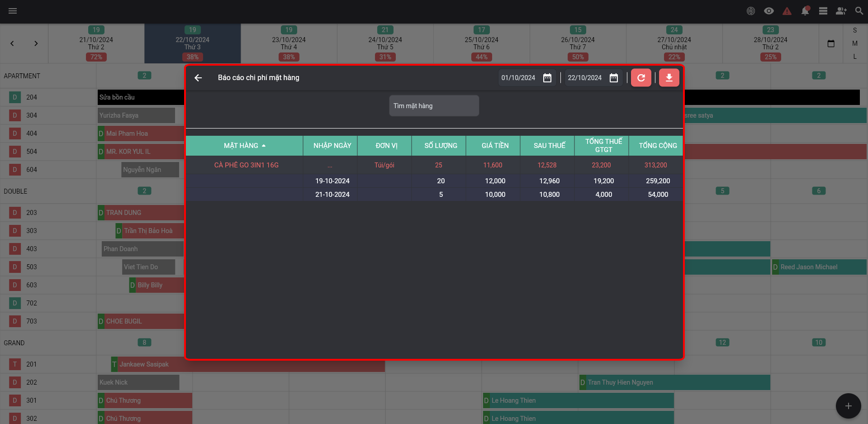Go to previous week with left chevron
Image resolution: width=868 pixels, height=424 pixels.
pos(12,43)
